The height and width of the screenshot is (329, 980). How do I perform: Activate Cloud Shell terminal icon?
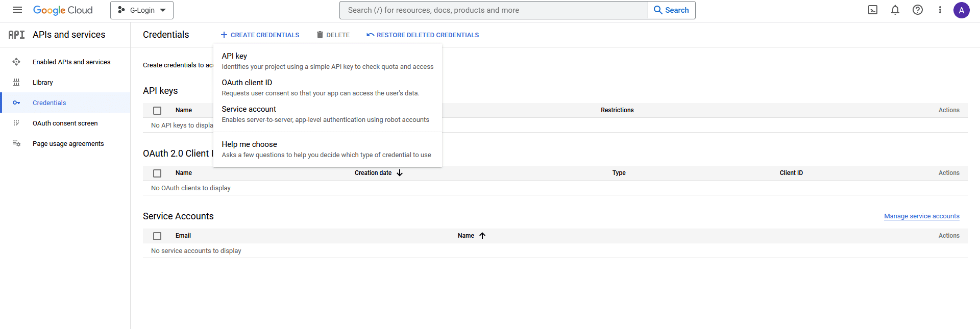click(873, 10)
